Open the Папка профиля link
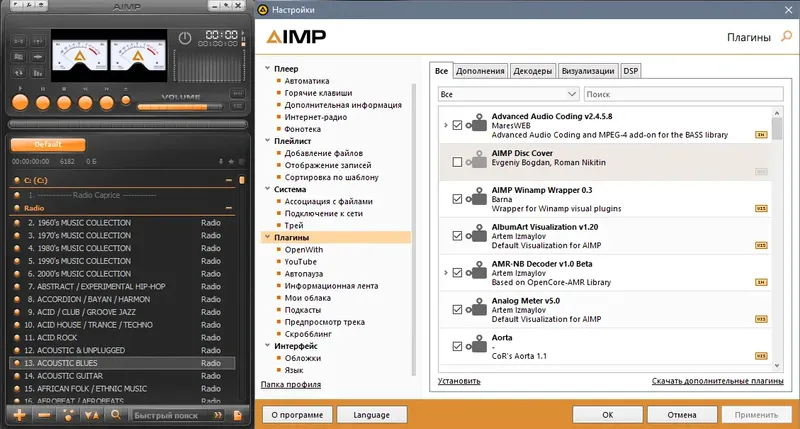The image size is (800, 429). point(291,385)
